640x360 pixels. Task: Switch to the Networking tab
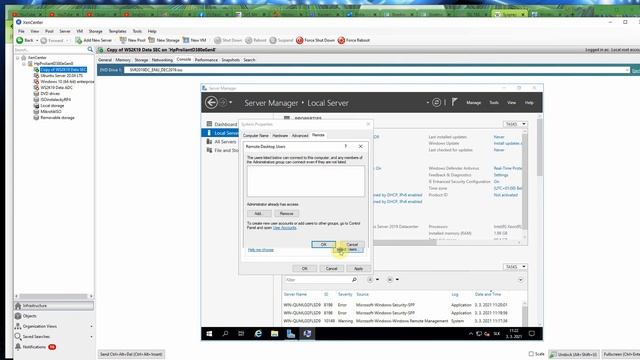162,60
